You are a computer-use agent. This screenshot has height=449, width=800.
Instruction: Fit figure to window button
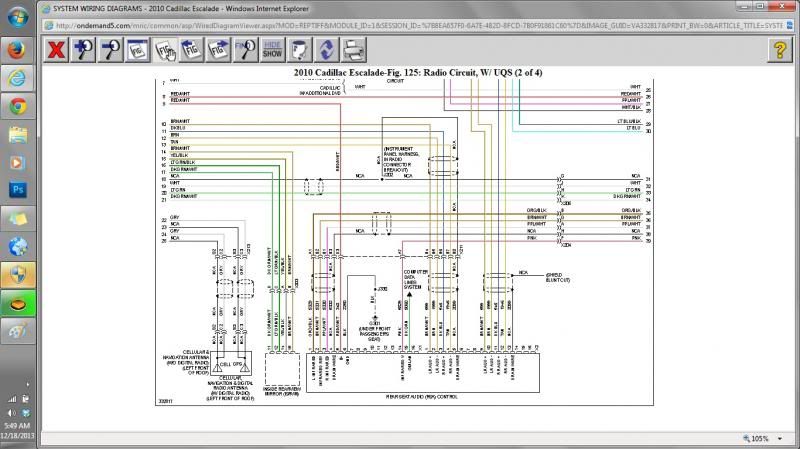(137, 50)
